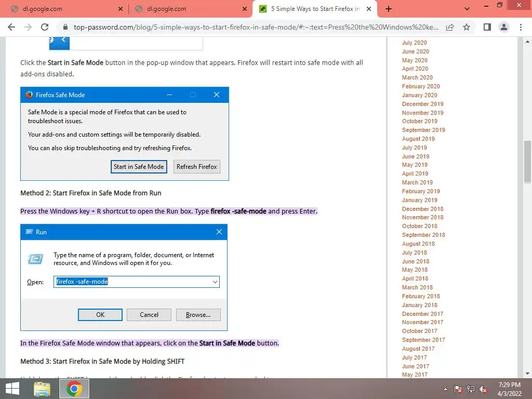The image size is (532, 399).
Task: Click the Firefox logo in Safe Mode dialog
Action: point(29,95)
